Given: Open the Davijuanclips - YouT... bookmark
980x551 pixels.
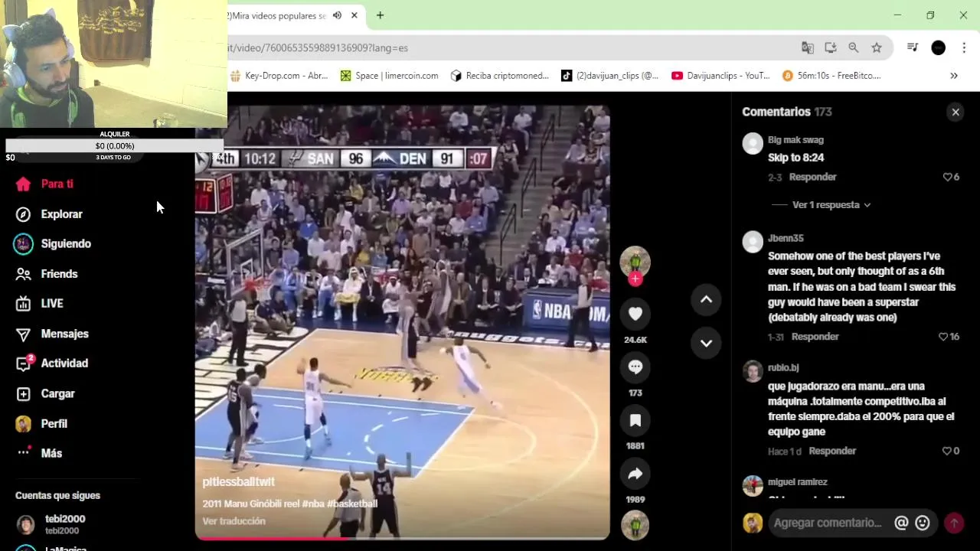Looking at the screenshot, I should [x=720, y=76].
